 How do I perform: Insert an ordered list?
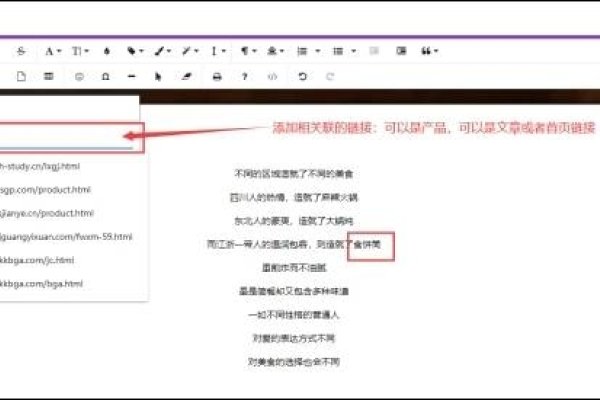[302, 51]
